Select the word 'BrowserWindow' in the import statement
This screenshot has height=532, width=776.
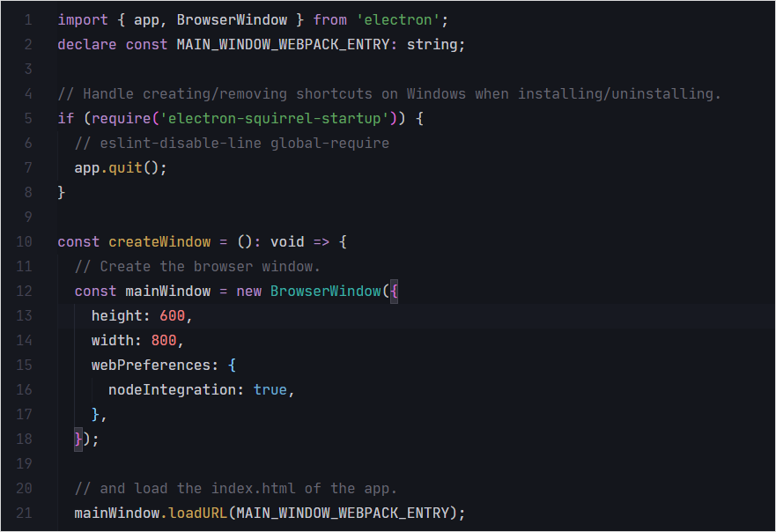[237, 19]
